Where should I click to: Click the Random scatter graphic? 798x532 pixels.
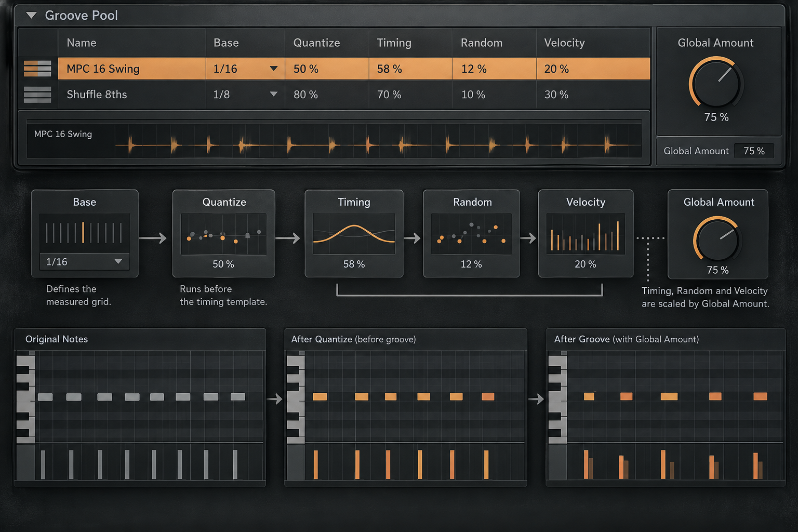click(x=471, y=234)
